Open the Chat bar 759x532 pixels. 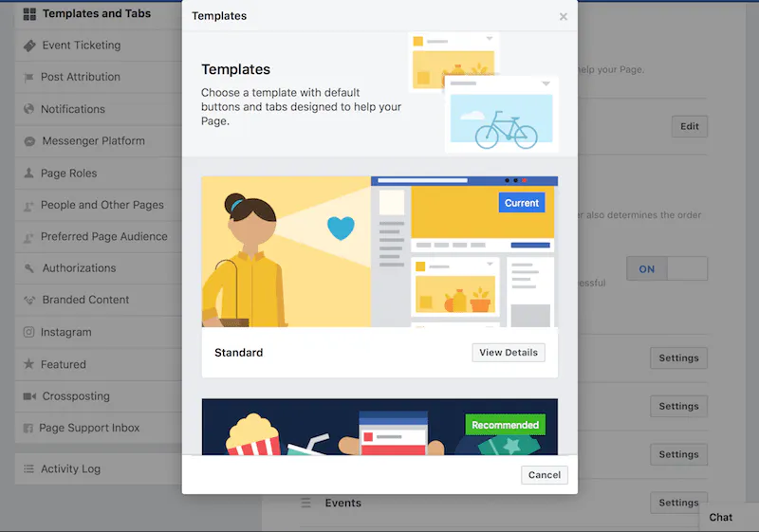[x=729, y=517]
